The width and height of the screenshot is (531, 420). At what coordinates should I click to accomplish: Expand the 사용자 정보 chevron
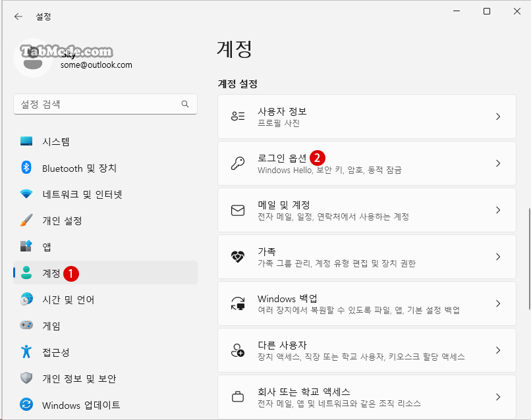(498, 117)
